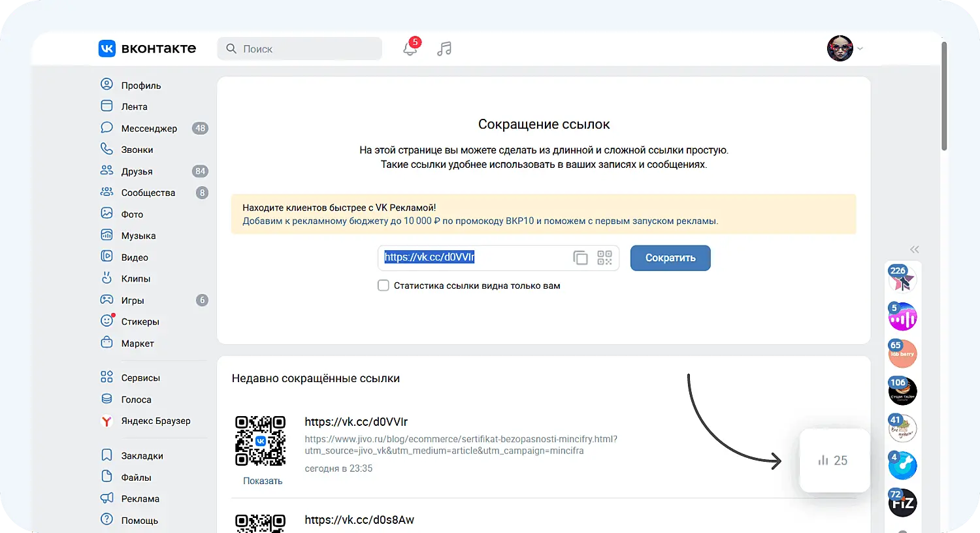Open the Мессенджер chat icon
The width and height of the screenshot is (980, 533).
[106, 127]
